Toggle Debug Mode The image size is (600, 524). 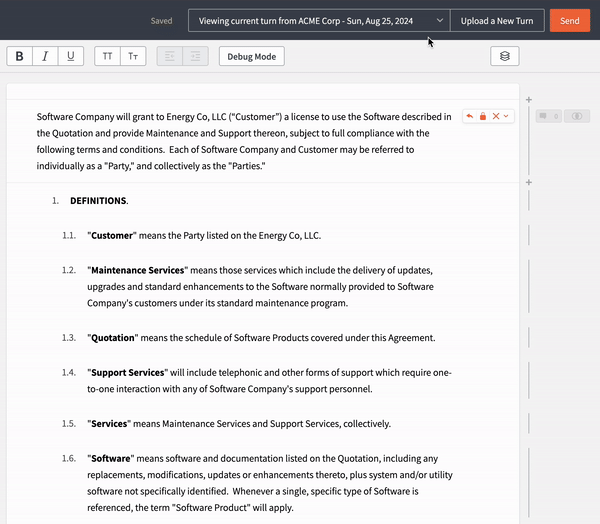click(252, 56)
